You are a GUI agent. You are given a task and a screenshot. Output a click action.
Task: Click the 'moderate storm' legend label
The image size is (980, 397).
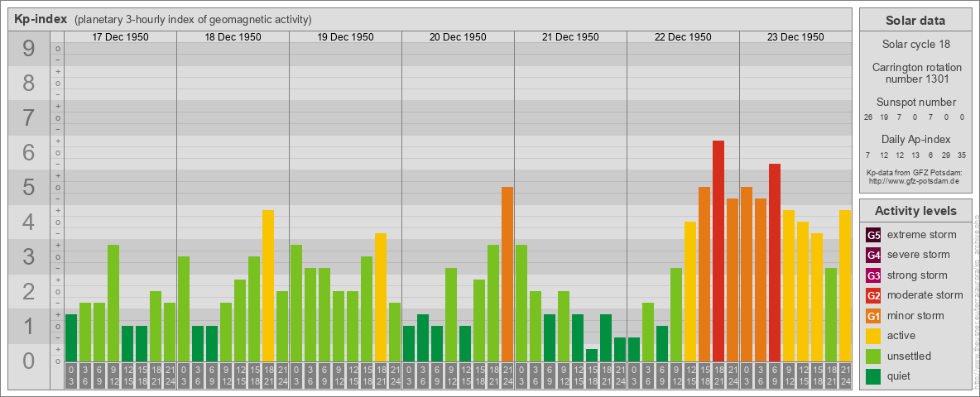pos(925,295)
